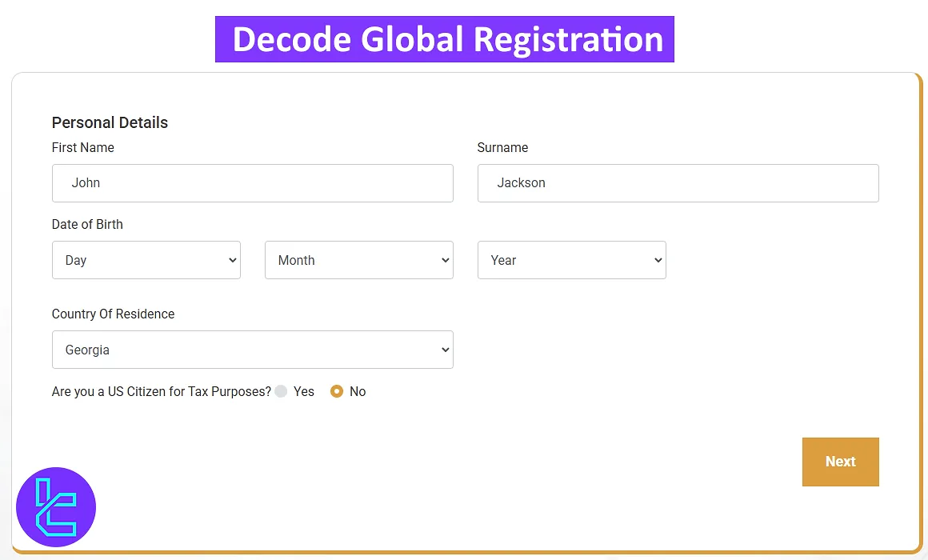The image size is (928, 560).
Task: Click the Date of Birth label
Action: 87,225
